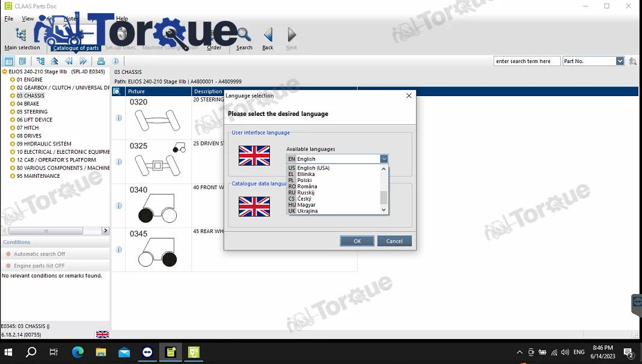Click the language list scroll down arrow
642x364 pixels.
tap(384, 210)
